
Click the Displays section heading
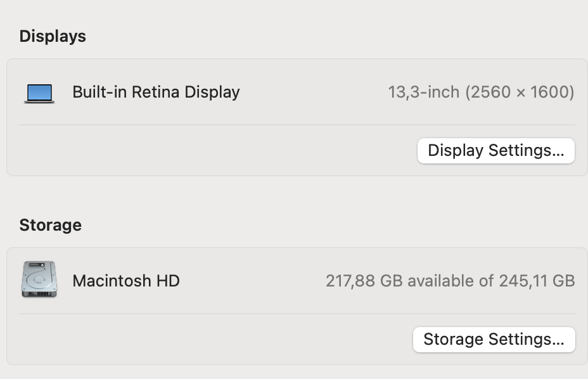click(x=53, y=36)
